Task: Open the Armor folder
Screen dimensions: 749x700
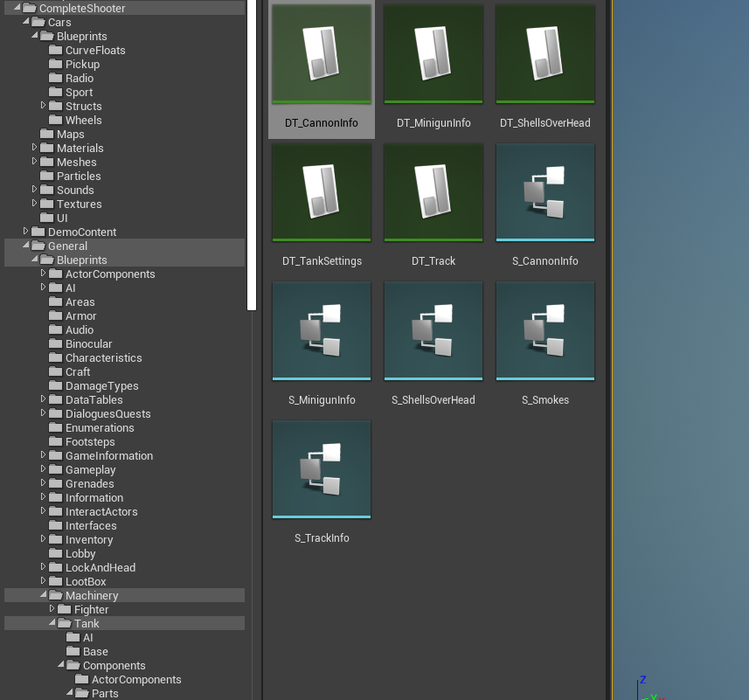Action: point(73,316)
